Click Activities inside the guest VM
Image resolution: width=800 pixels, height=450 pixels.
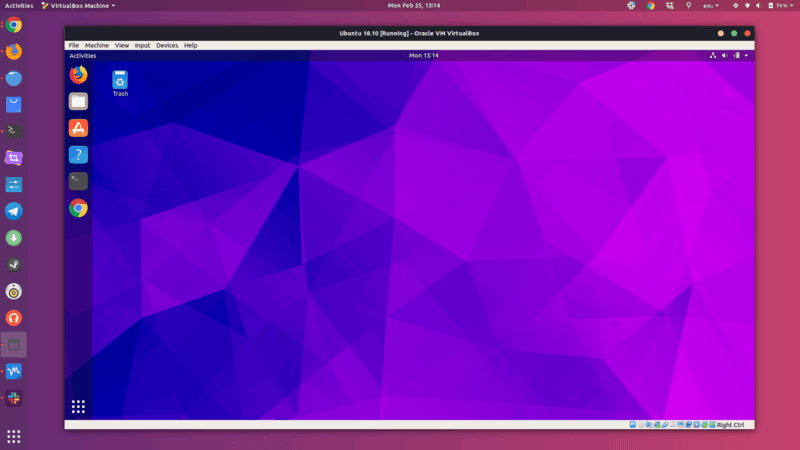pyautogui.click(x=83, y=56)
